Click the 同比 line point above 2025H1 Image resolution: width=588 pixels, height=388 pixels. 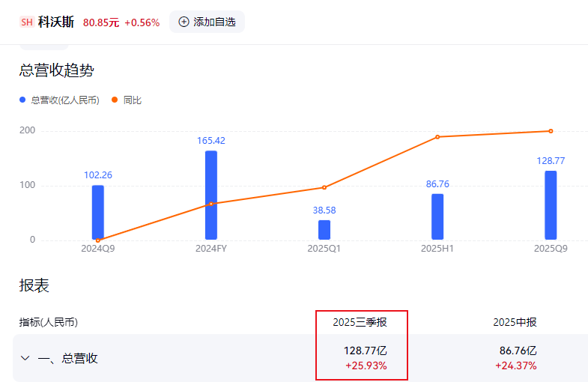tap(437, 137)
